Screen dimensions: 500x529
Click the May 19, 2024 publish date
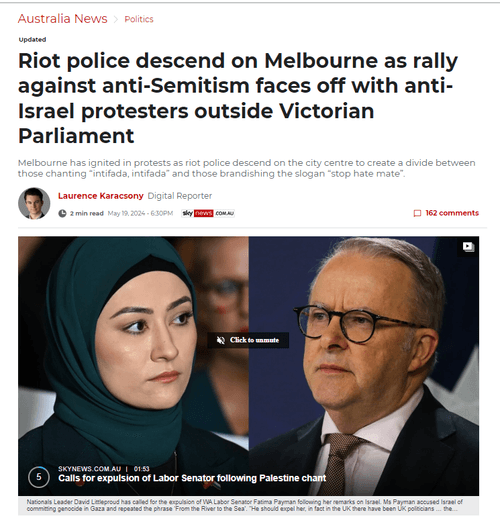click(x=140, y=213)
